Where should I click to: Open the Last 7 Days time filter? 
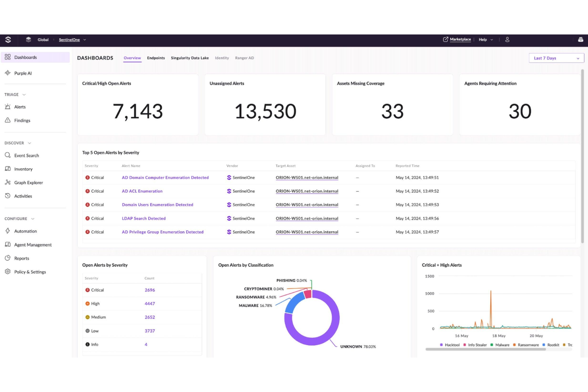[x=555, y=58]
